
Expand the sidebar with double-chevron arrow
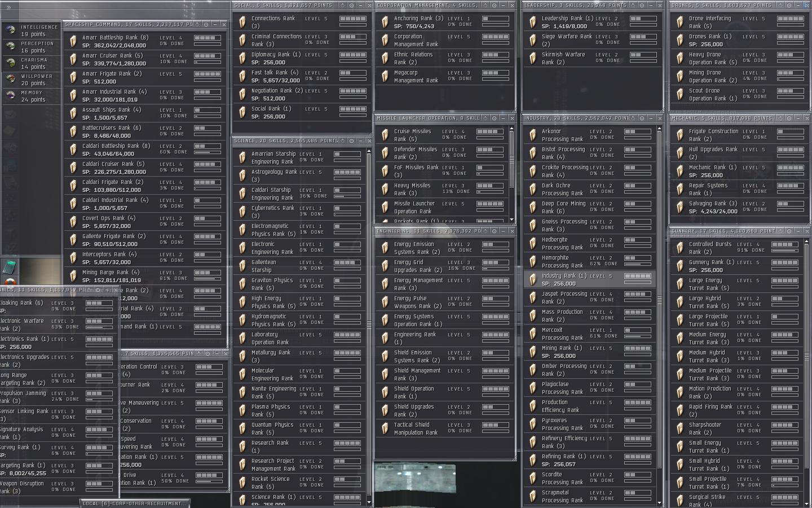click(x=8, y=7)
